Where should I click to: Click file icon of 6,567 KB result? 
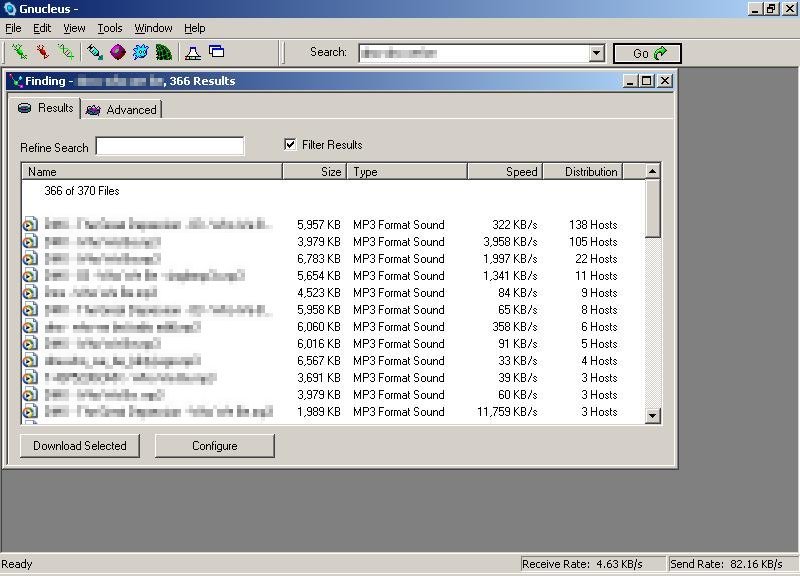pyautogui.click(x=30, y=361)
